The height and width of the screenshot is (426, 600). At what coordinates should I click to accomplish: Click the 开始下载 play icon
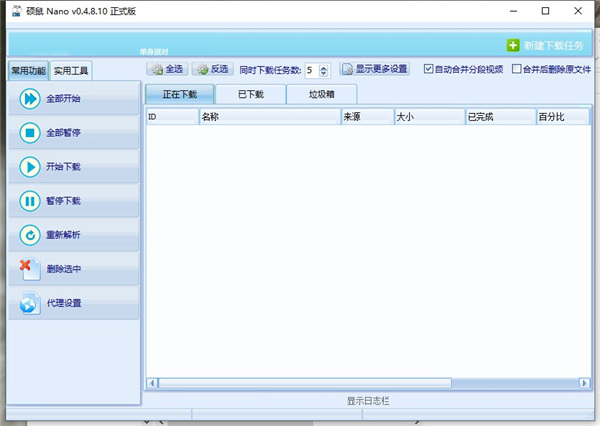point(30,167)
